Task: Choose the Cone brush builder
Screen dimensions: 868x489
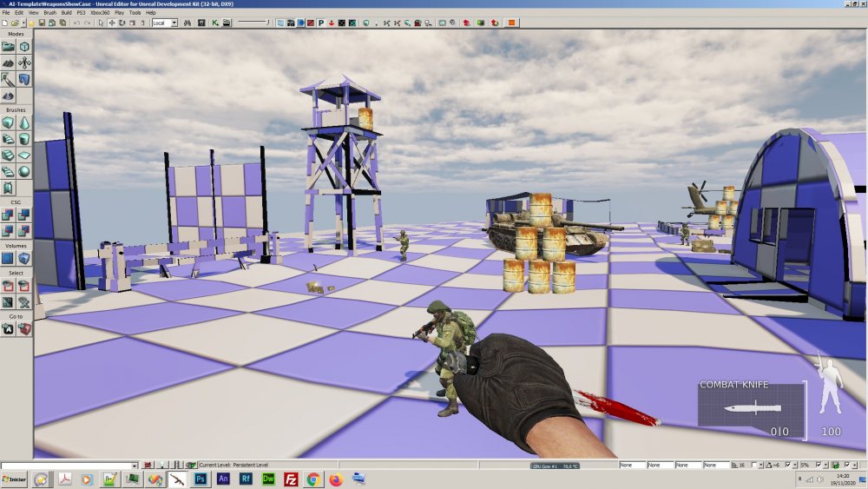Action: coord(24,122)
